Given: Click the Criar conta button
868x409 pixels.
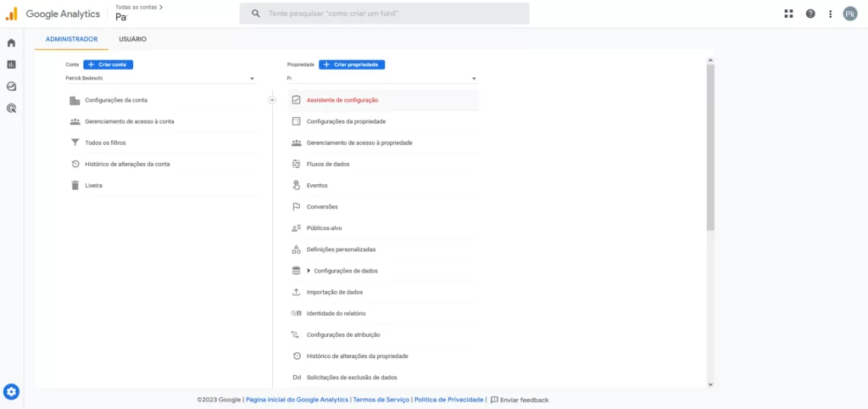Looking at the screenshot, I should (x=108, y=64).
